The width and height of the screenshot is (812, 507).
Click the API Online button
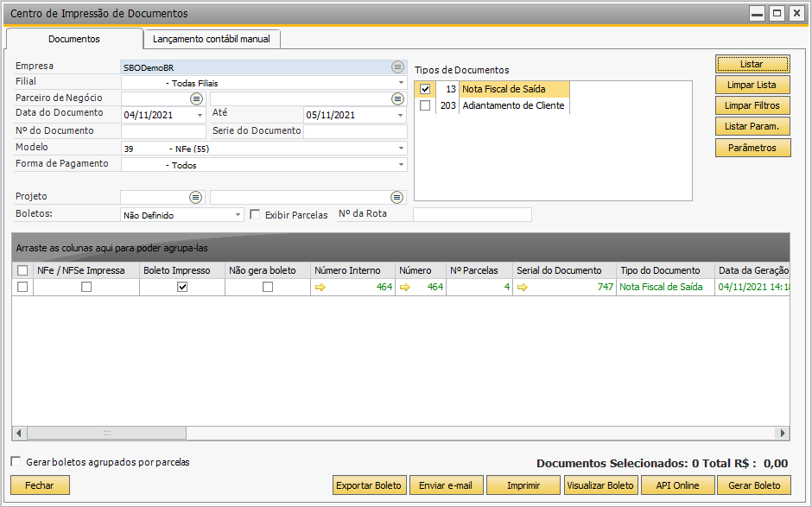tap(677, 485)
